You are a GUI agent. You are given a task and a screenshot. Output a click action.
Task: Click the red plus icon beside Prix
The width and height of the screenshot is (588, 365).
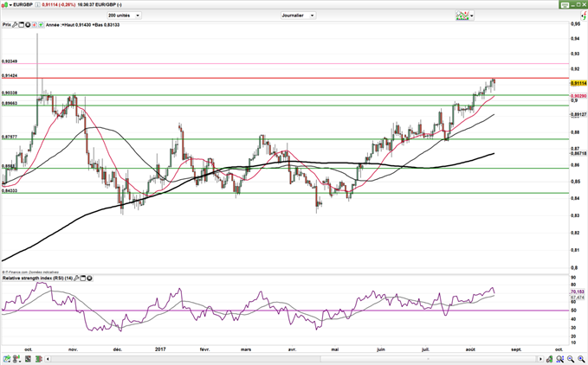(34, 25)
